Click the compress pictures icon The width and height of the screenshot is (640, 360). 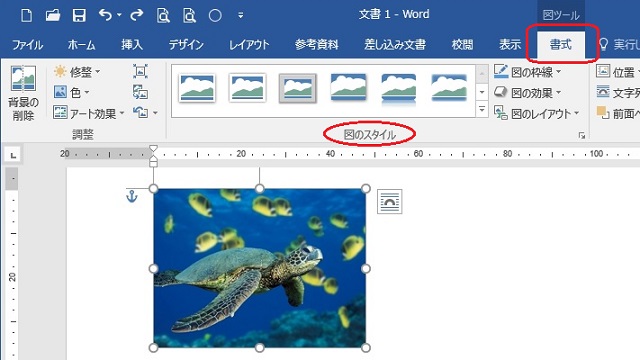coord(140,71)
